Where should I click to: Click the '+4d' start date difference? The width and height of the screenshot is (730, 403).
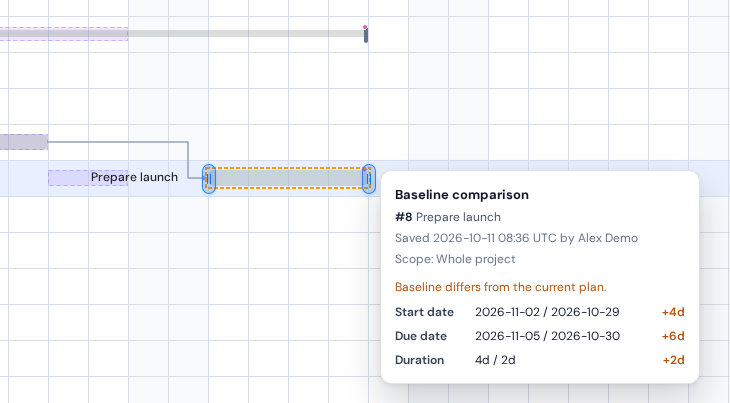(673, 312)
